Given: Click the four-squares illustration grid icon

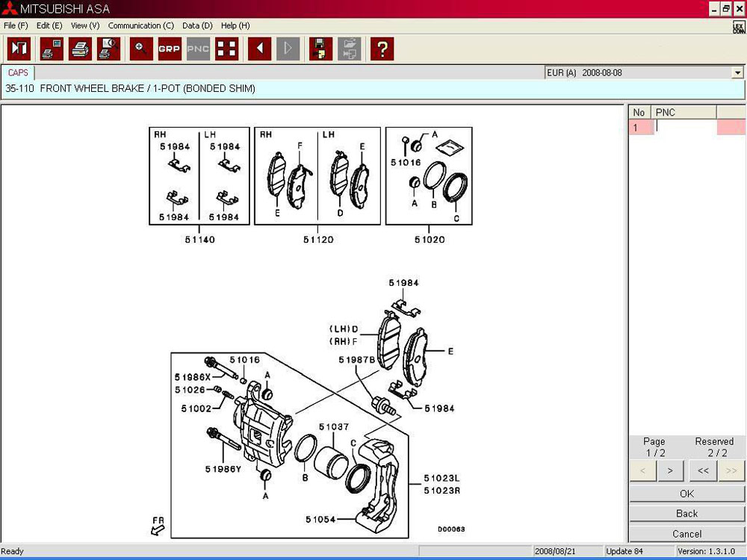Looking at the screenshot, I should tap(226, 49).
